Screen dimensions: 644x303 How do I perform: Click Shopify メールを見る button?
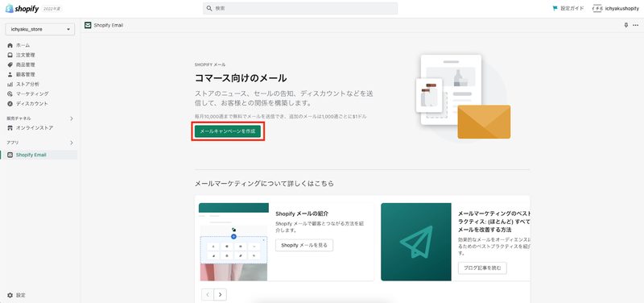pyautogui.click(x=304, y=246)
